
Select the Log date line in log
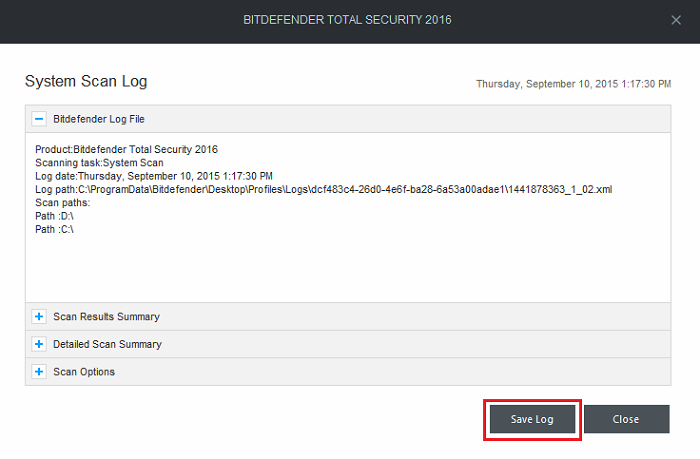coord(154,176)
